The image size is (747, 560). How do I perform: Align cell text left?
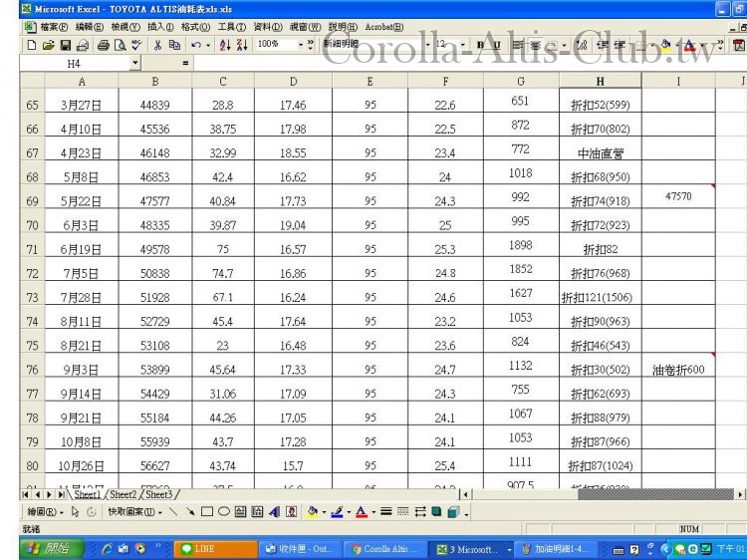click(x=517, y=45)
